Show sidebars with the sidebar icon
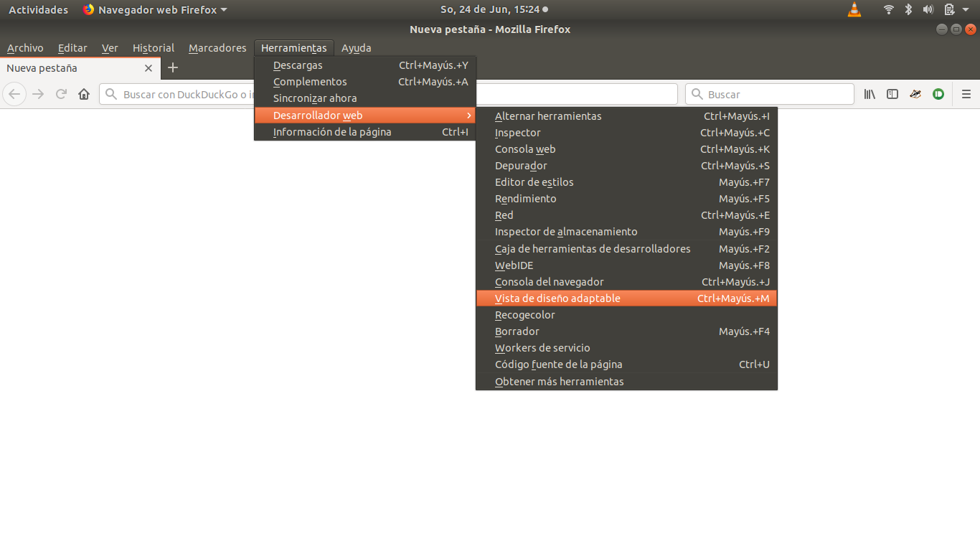Image resolution: width=980 pixels, height=551 pixels. point(892,94)
